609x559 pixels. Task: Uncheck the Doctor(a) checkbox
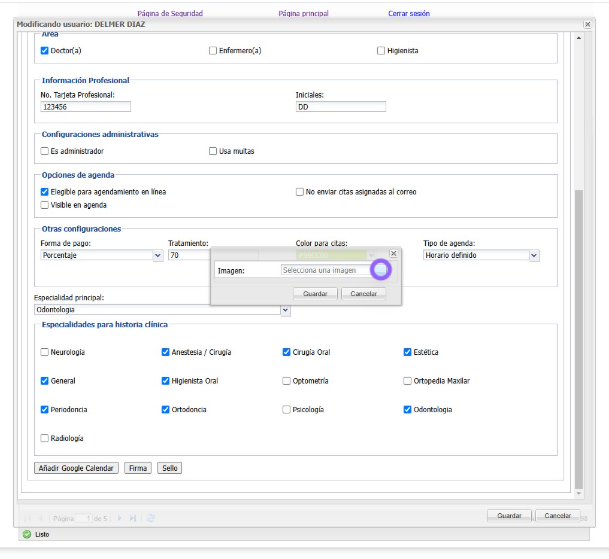[x=44, y=50]
